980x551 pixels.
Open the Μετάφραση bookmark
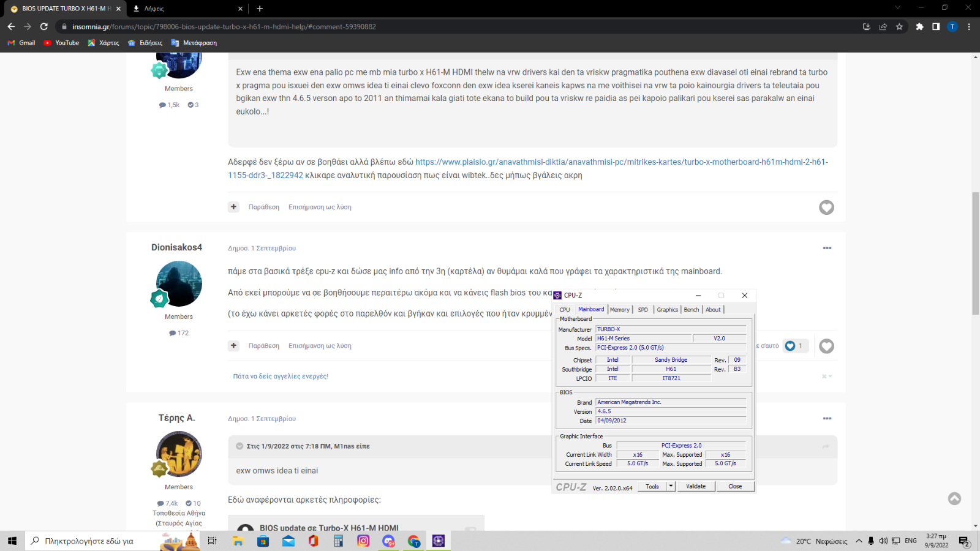[194, 43]
